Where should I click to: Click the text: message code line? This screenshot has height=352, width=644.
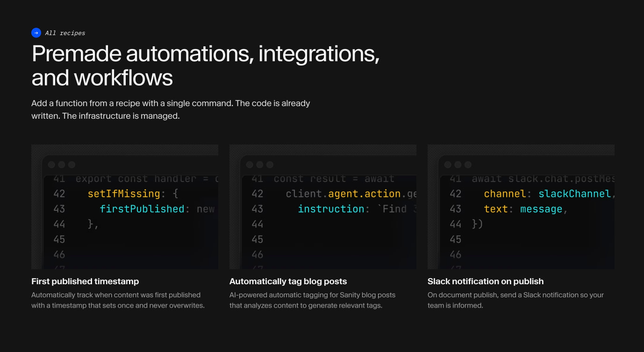coord(526,209)
